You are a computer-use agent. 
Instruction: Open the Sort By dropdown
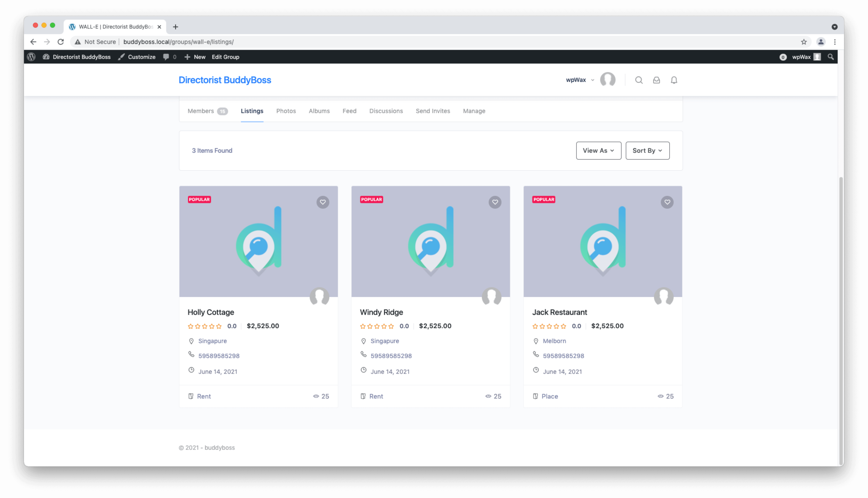click(647, 150)
